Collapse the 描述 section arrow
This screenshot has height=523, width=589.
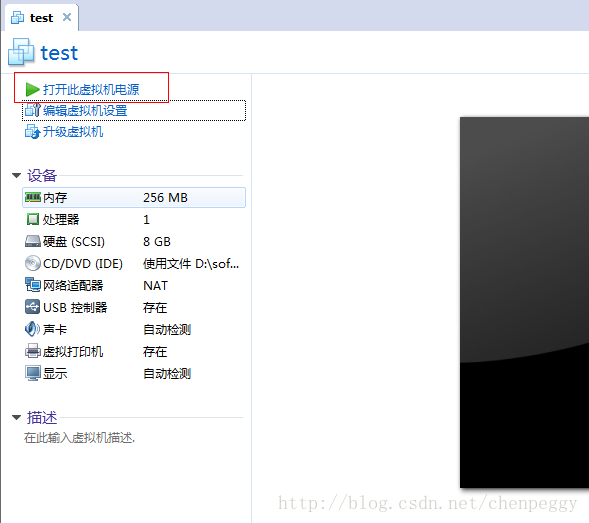click(x=16, y=417)
